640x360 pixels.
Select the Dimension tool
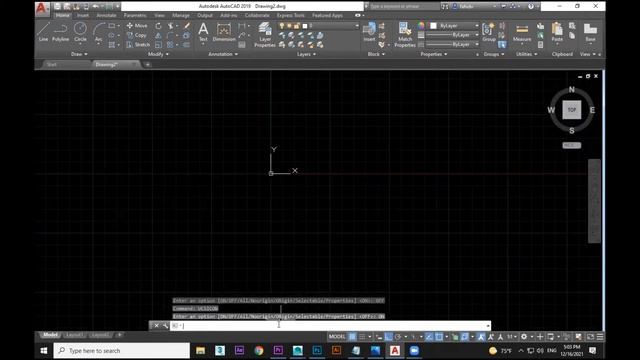click(x=224, y=32)
